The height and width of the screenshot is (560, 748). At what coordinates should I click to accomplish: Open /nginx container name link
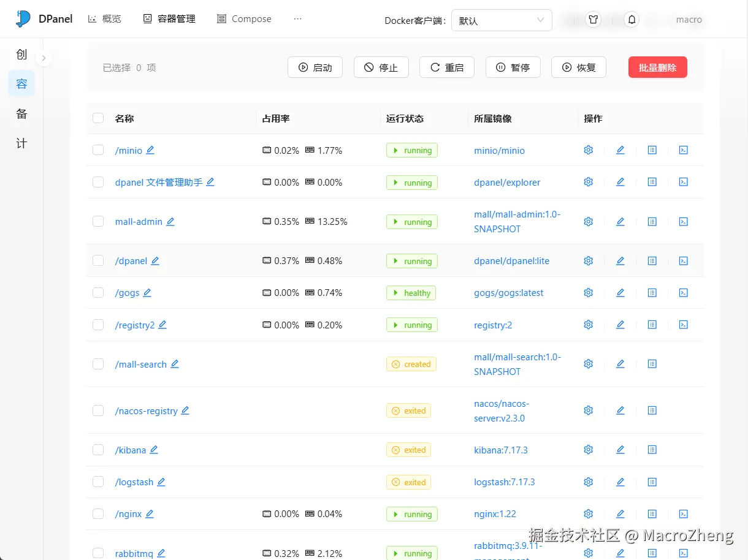point(129,514)
